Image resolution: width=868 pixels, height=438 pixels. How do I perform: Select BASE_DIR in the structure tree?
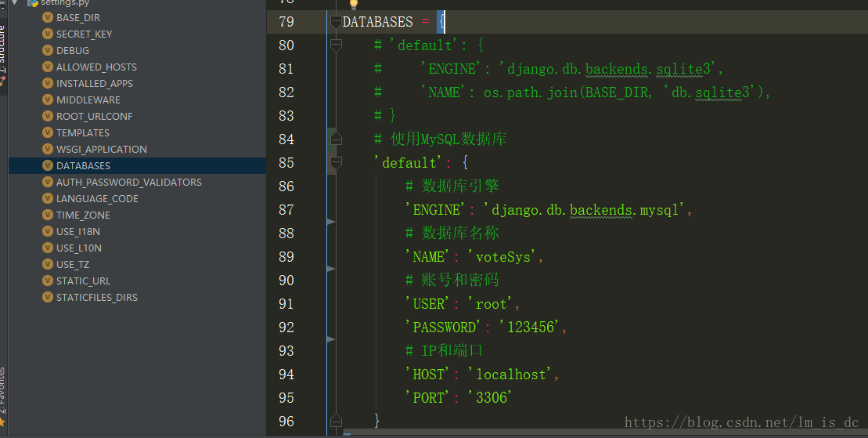(78, 18)
